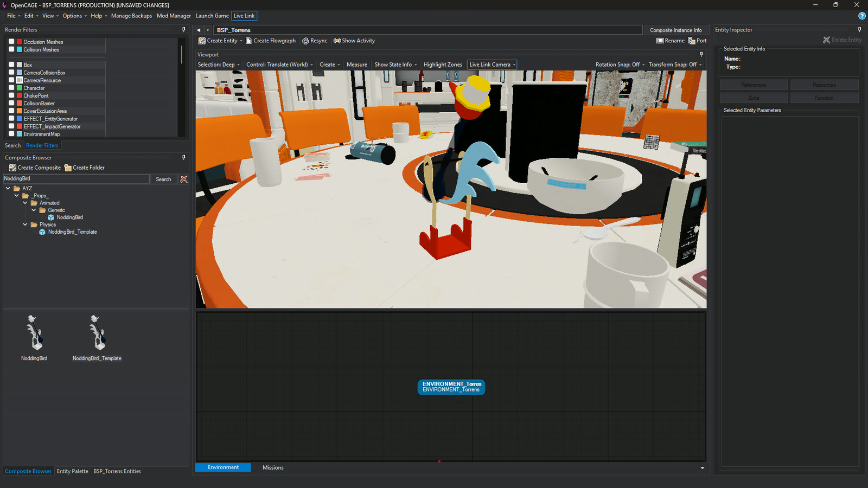This screenshot has height=488, width=868.
Task: Click the Create Entity icon
Action: point(202,41)
